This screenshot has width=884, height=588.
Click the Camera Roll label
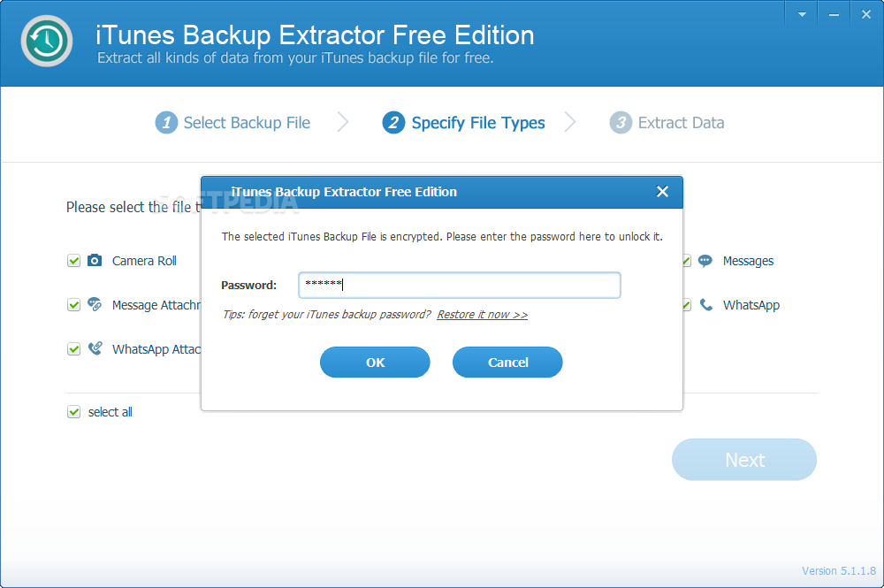pos(144,261)
